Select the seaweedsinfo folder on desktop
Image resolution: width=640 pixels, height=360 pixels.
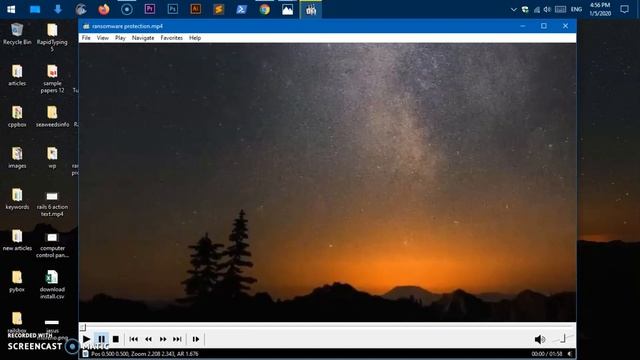pyautogui.click(x=52, y=117)
